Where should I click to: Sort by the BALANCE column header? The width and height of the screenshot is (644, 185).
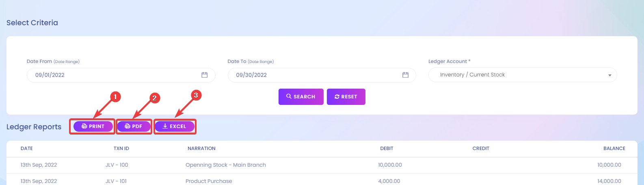coord(614,148)
